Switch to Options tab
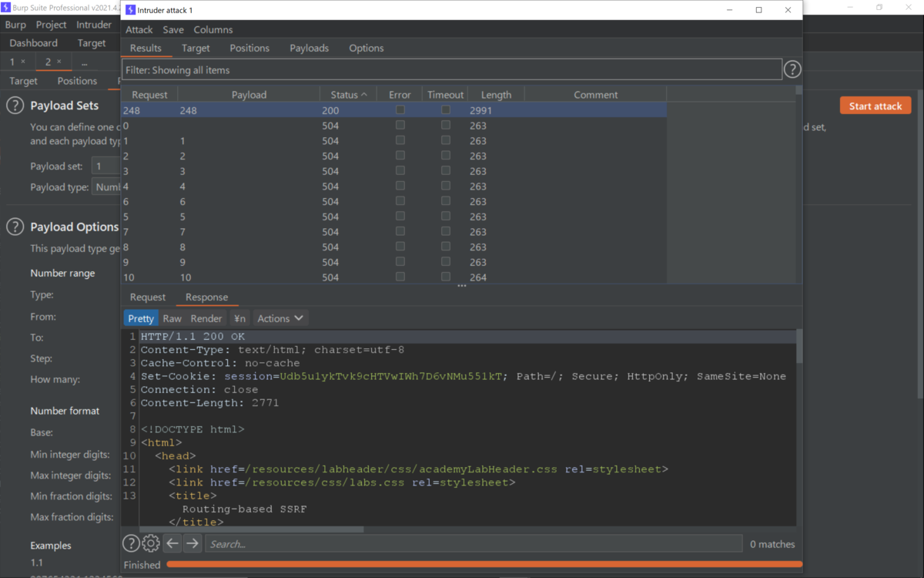The image size is (924, 578). [x=367, y=48]
